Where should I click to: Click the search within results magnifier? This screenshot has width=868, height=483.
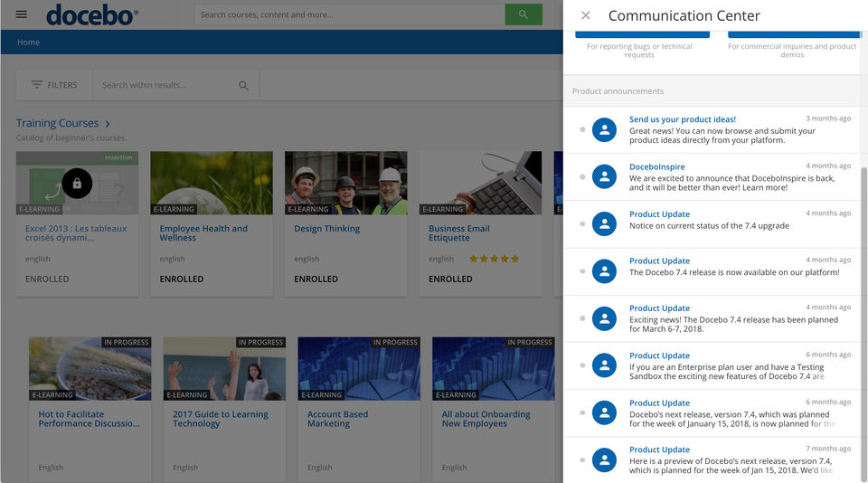click(243, 85)
